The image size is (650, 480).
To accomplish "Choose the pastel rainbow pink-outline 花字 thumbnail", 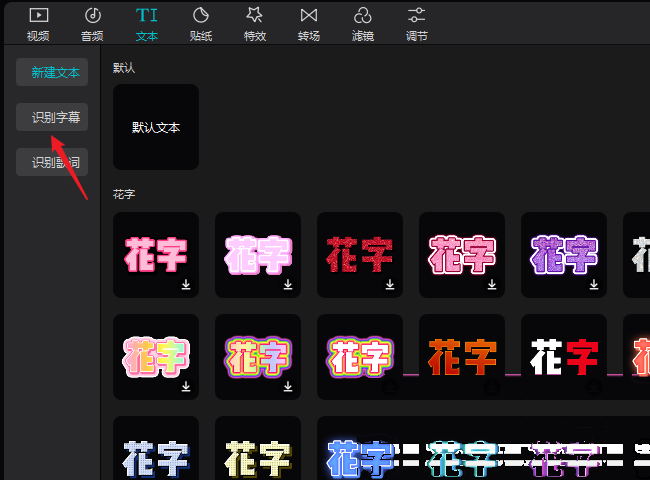I will (156, 356).
